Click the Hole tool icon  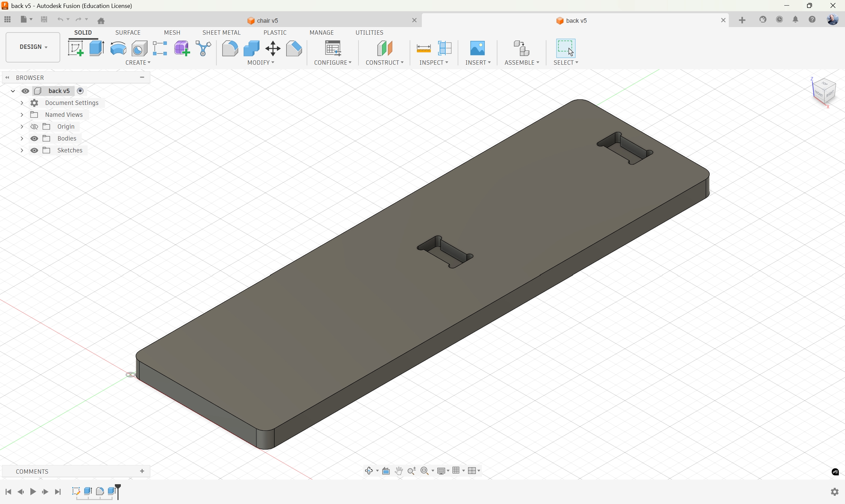(140, 49)
